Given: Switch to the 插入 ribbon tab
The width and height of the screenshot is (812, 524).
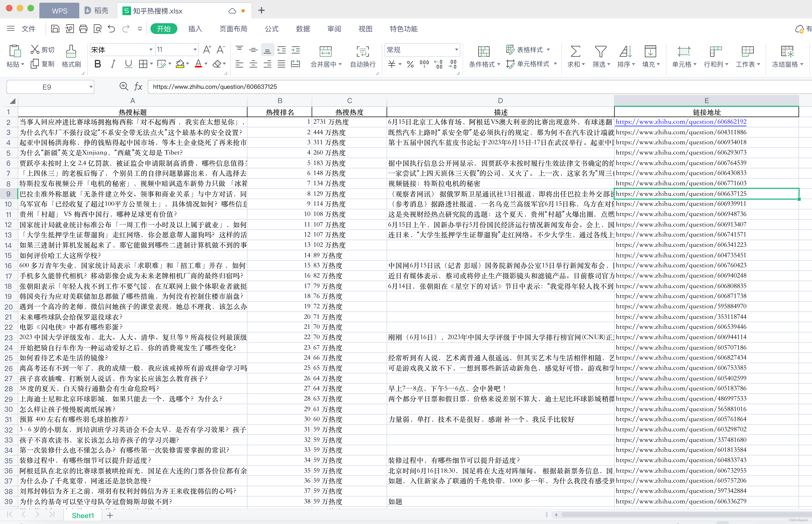Looking at the screenshot, I should click(x=195, y=29).
